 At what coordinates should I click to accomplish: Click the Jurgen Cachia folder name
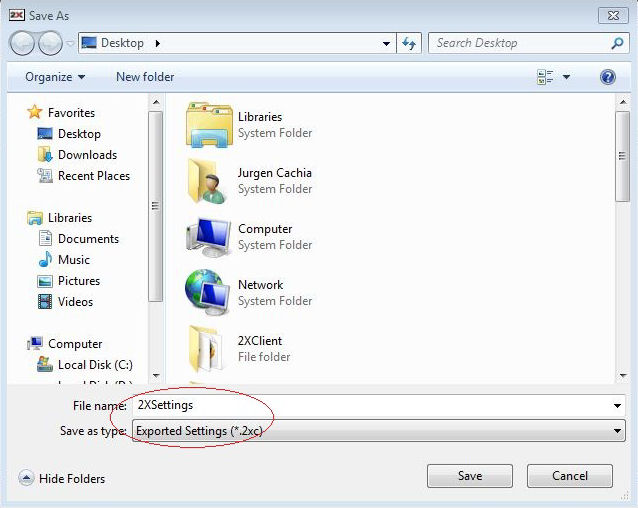coord(275,173)
